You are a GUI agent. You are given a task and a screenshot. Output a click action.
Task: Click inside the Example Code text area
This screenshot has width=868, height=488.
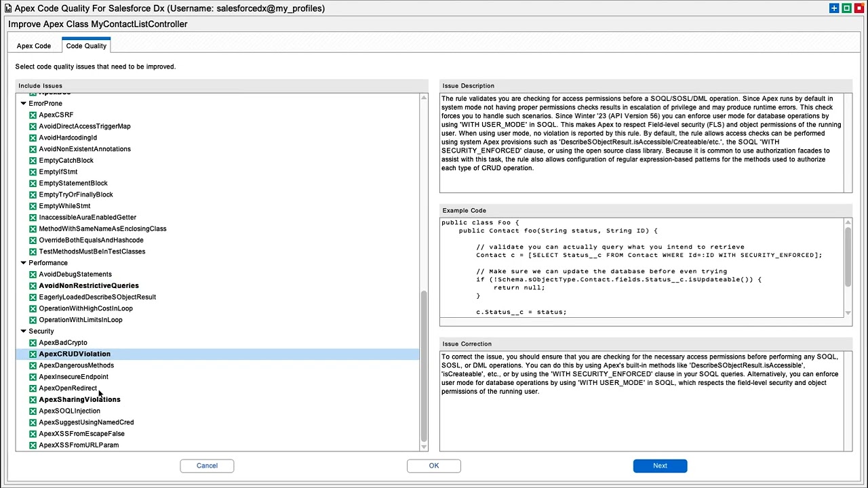tap(642, 267)
